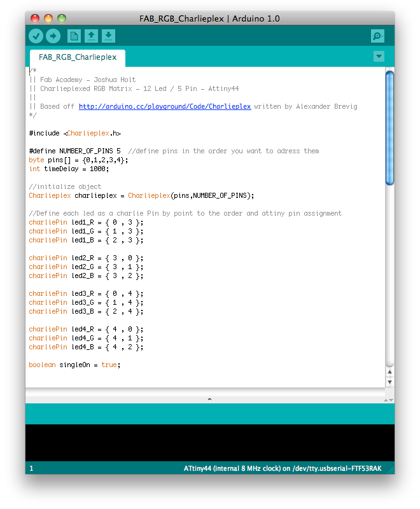Click the 'charliePin led3_R' line

point(86,294)
